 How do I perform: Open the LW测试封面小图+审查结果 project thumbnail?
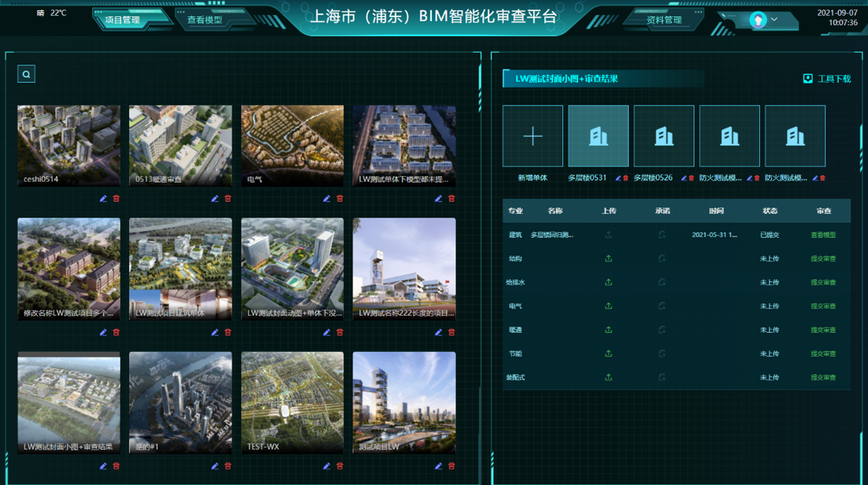click(68, 403)
